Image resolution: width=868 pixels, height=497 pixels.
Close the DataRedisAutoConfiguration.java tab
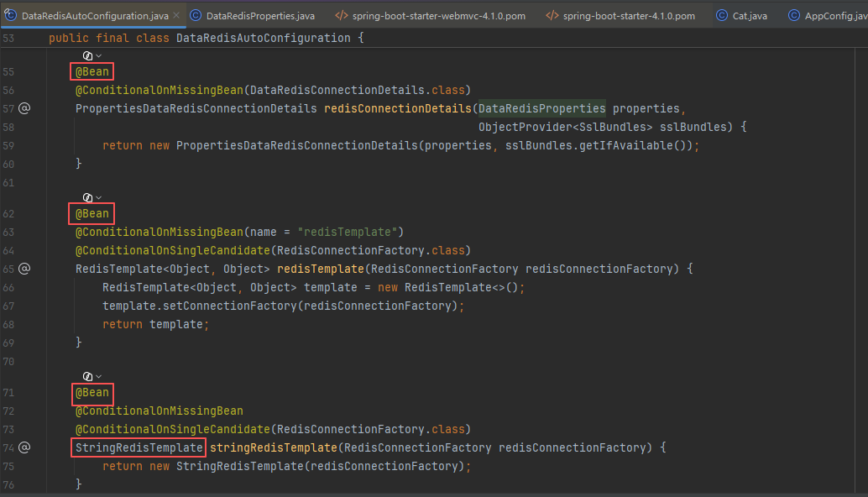pos(176,15)
